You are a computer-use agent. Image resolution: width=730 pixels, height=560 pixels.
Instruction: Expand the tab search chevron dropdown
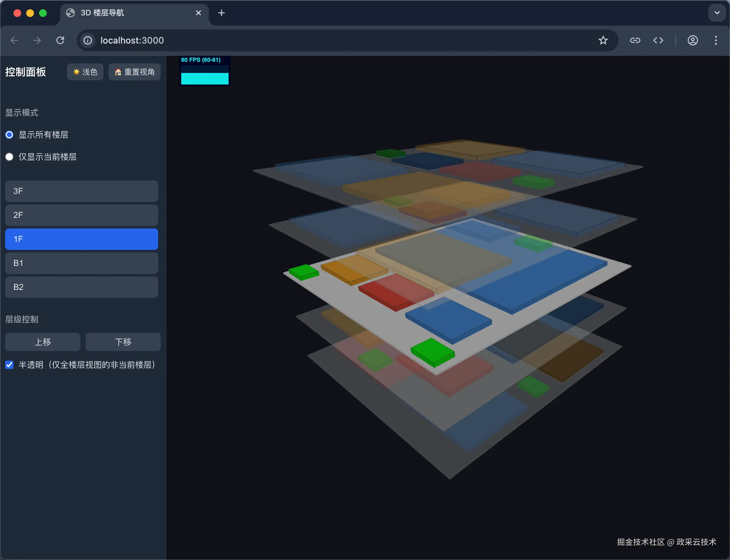(x=717, y=13)
